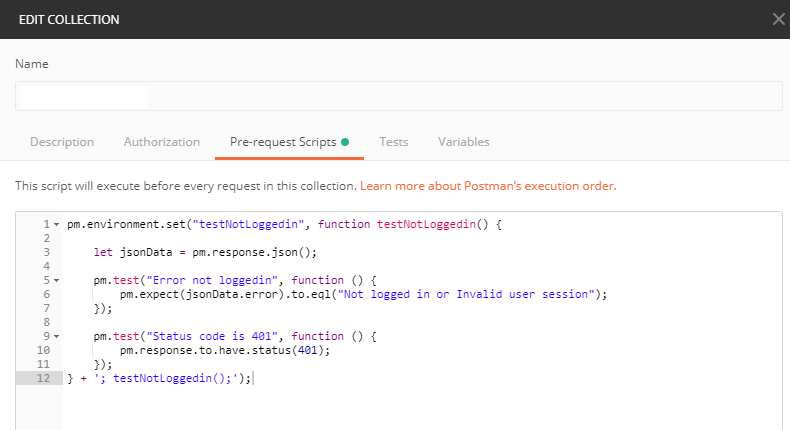Select the Pre-request Scripts tab
This screenshot has height=430, width=790.
tap(283, 142)
